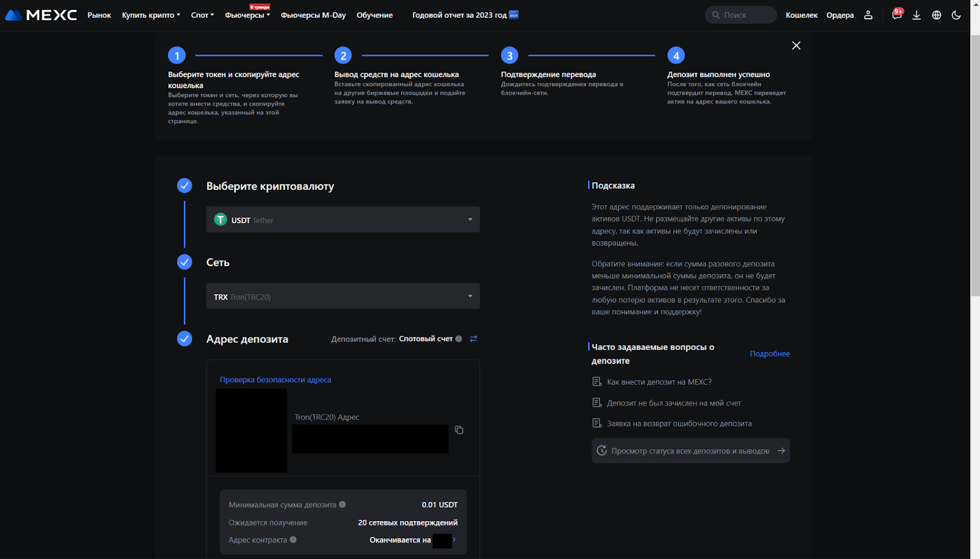Open the USDT Tether cryptocurrency dropdown
This screenshot has height=559, width=980.
342,219
